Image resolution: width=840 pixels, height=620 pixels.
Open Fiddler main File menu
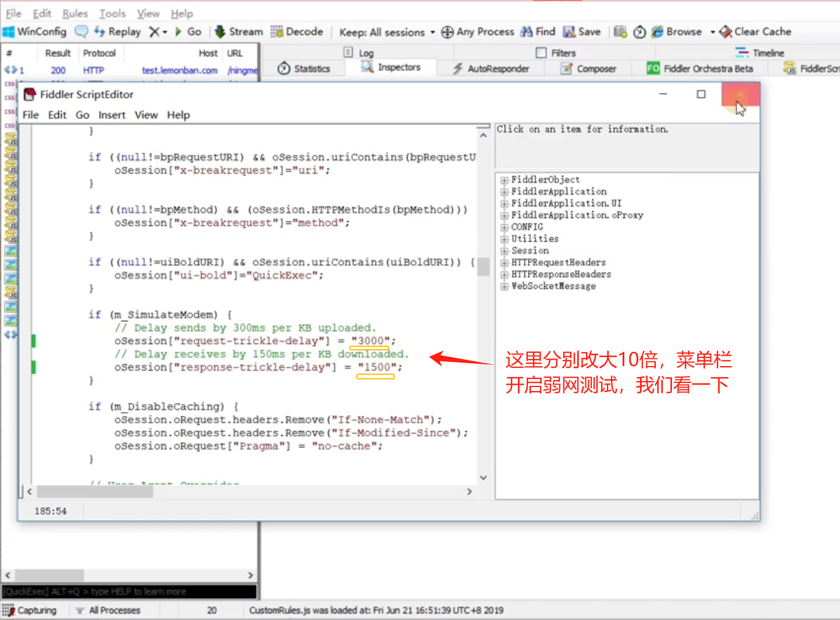tap(13, 13)
